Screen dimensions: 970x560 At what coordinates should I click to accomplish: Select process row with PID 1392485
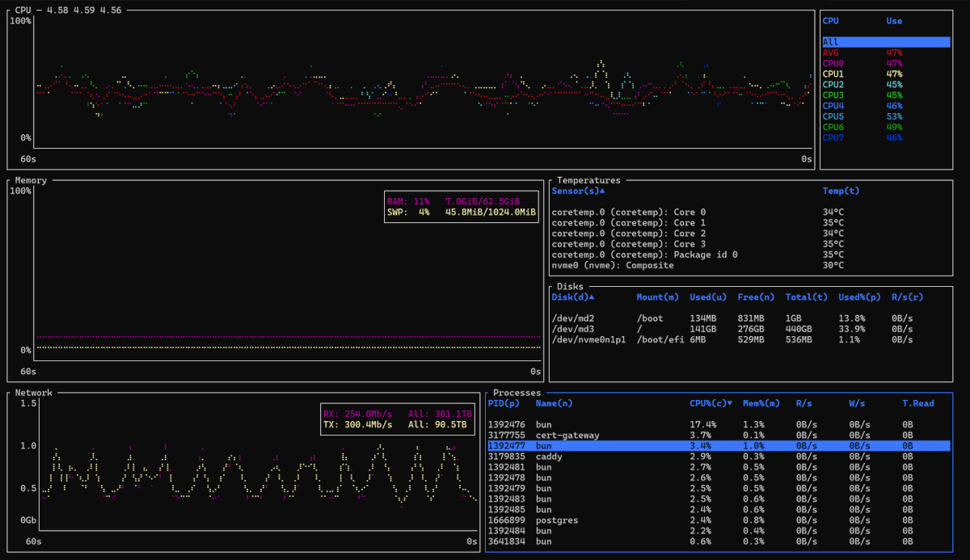pyautogui.click(x=719, y=509)
